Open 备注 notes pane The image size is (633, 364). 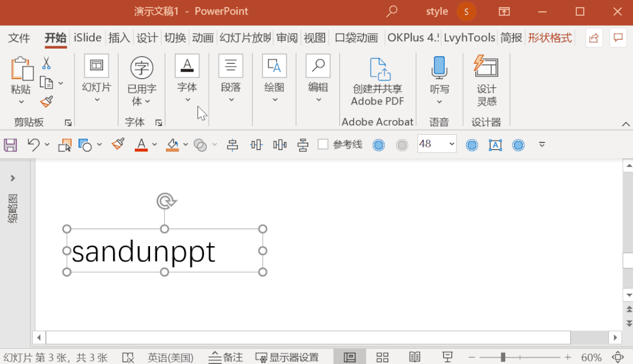pos(225,356)
